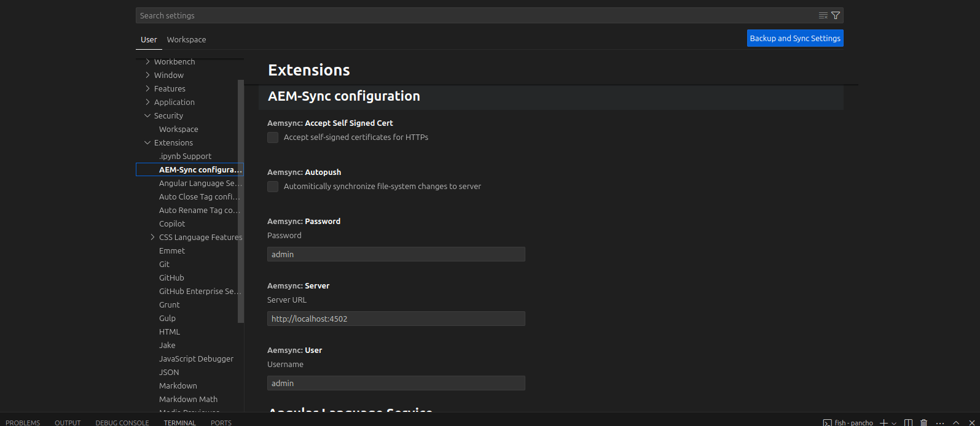Select JSON in settings tree

(x=169, y=372)
